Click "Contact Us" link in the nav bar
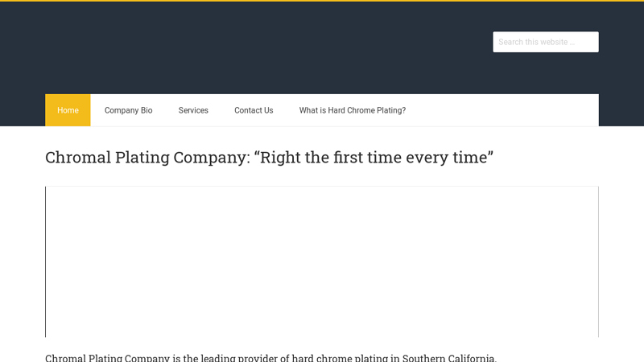644x362 pixels. (254, 110)
